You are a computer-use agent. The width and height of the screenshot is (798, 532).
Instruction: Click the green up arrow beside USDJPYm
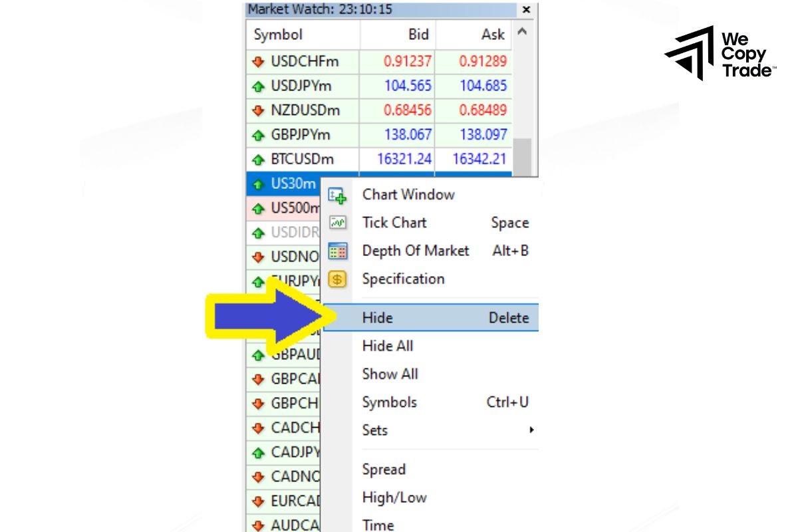259,86
